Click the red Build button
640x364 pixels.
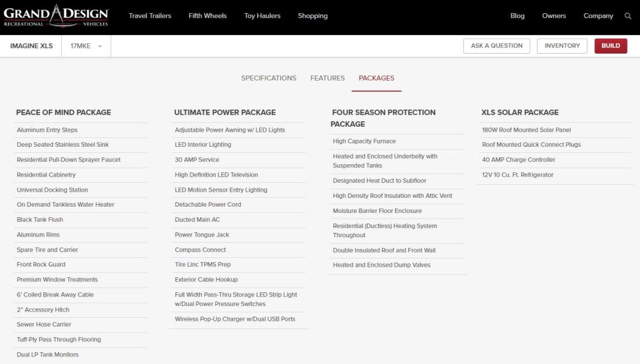pyautogui.click(x=611, y=46)
